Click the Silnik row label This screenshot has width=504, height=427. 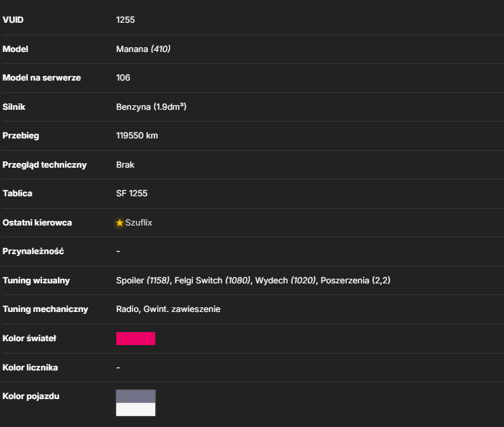pyautogui.click(x=14, y=107)
